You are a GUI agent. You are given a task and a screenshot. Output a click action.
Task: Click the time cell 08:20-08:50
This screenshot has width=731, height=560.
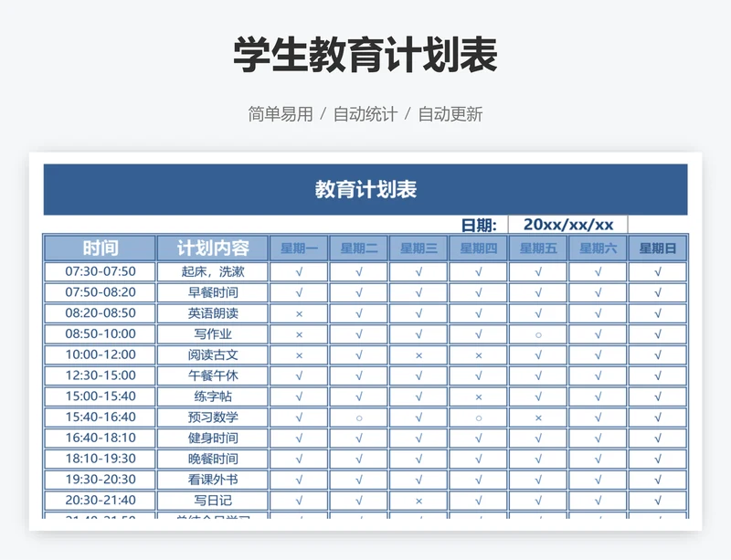point(100,313)
